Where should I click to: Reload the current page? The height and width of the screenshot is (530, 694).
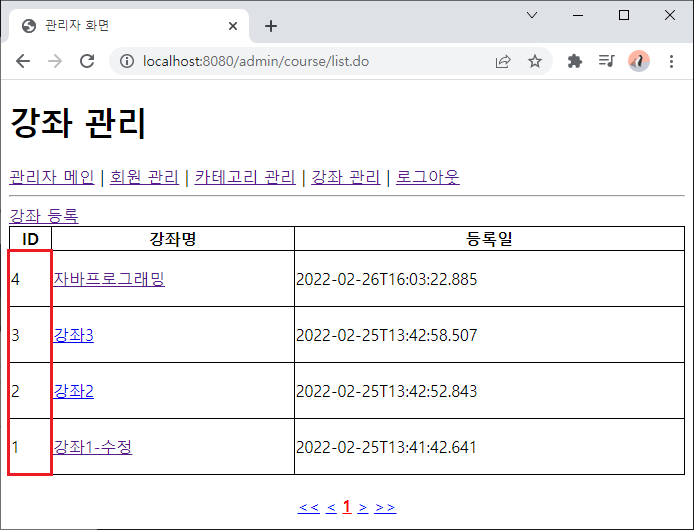pyautogui.click(x=87, y=61)
